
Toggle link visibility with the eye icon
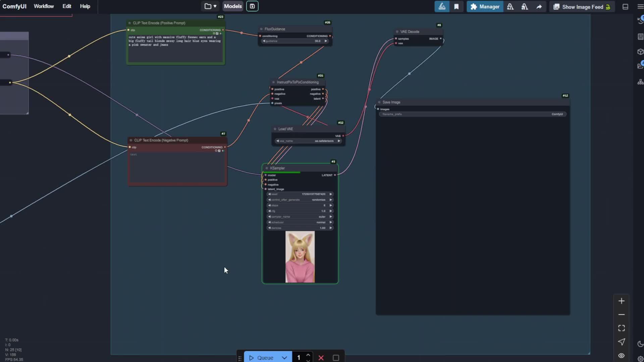pyautogui.click(x=622, y=356)
